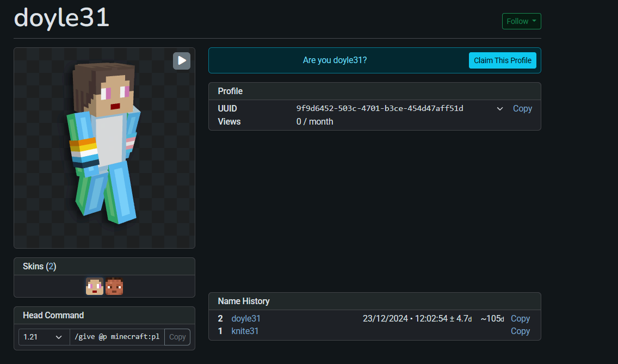The width and height of the screenshot is (618, 364).
Task: Copy the head command
Action: (x=177, y=337)
